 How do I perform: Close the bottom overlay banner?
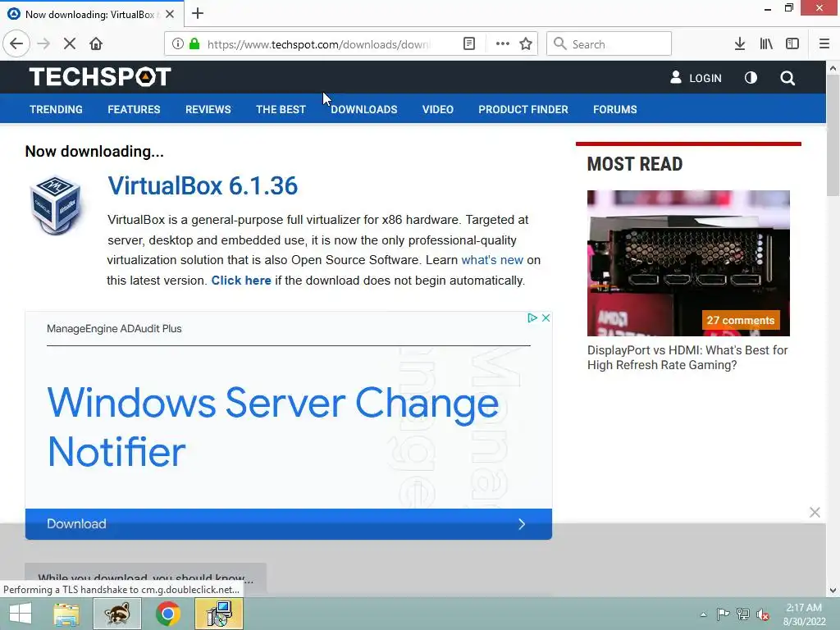815,512
